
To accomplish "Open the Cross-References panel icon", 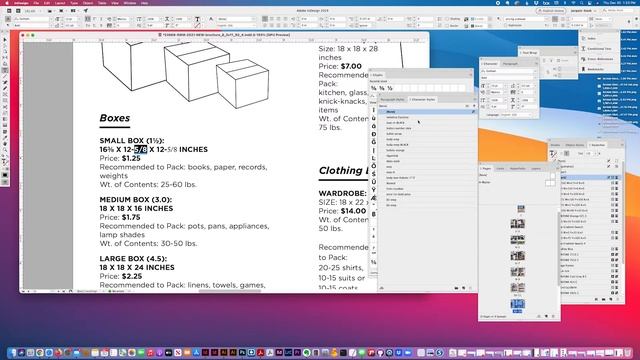I will click(x=584, y=59).
